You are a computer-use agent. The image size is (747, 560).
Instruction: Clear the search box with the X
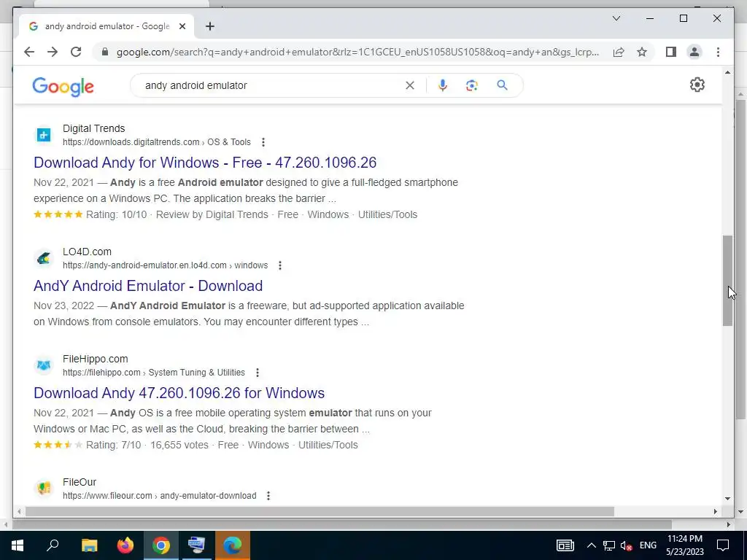pyautogui.click(x=410, y=85)
